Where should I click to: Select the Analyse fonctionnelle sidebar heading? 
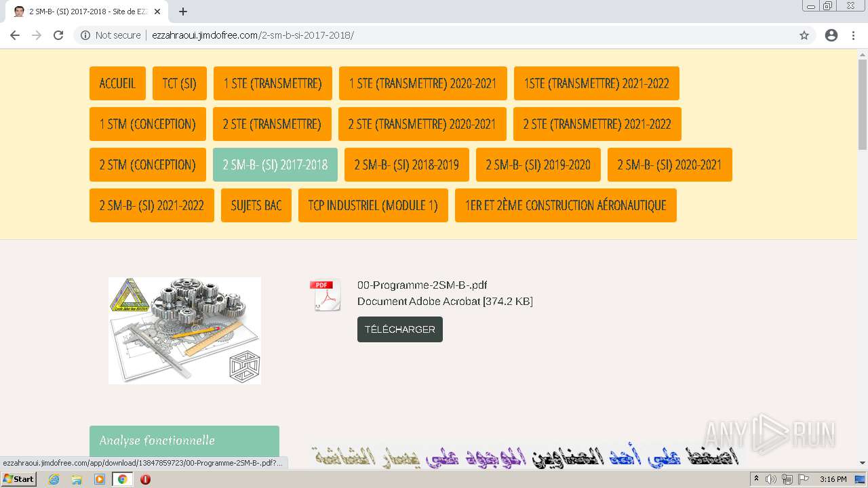pos(184,441)
